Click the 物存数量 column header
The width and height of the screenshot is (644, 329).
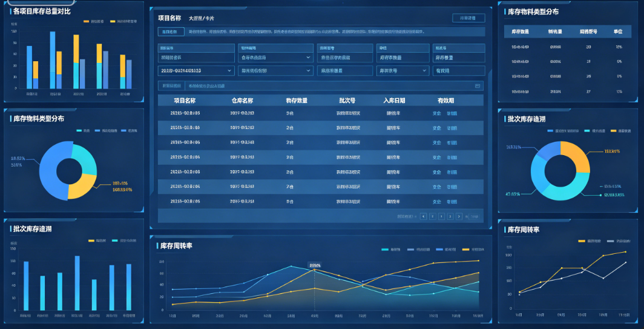point(297,101)
